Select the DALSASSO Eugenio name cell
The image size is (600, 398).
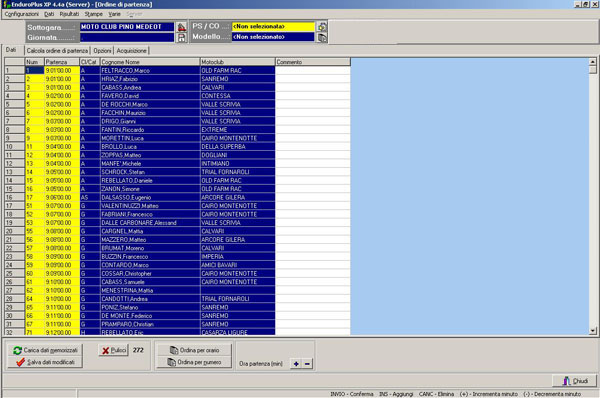pyautogui.click(x=150, y=197)
